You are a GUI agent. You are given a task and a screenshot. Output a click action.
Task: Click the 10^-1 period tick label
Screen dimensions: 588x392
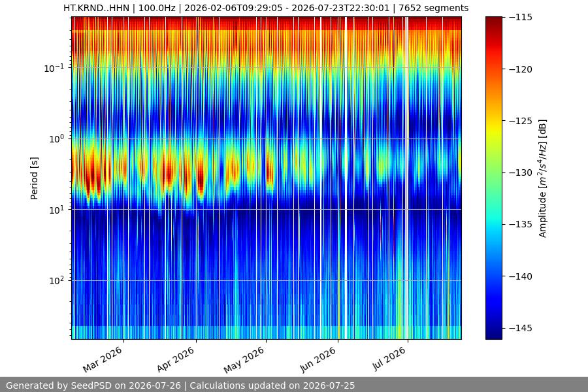[54, 68]
